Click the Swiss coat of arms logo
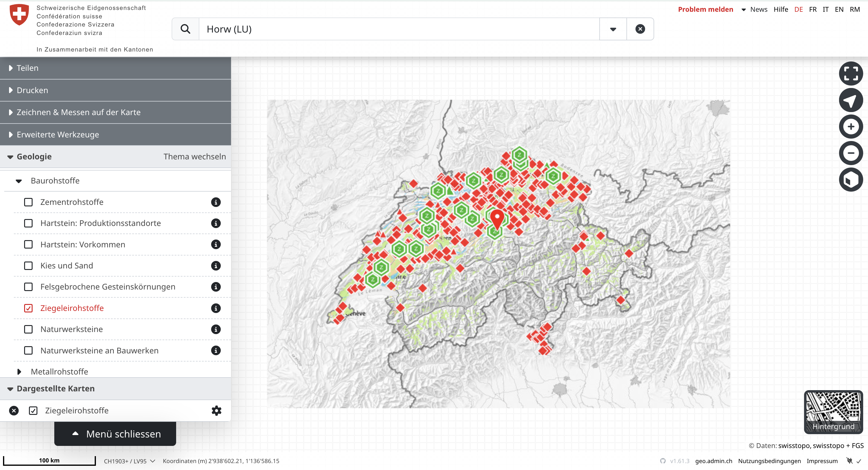868x470 pixels. point(19,14)
